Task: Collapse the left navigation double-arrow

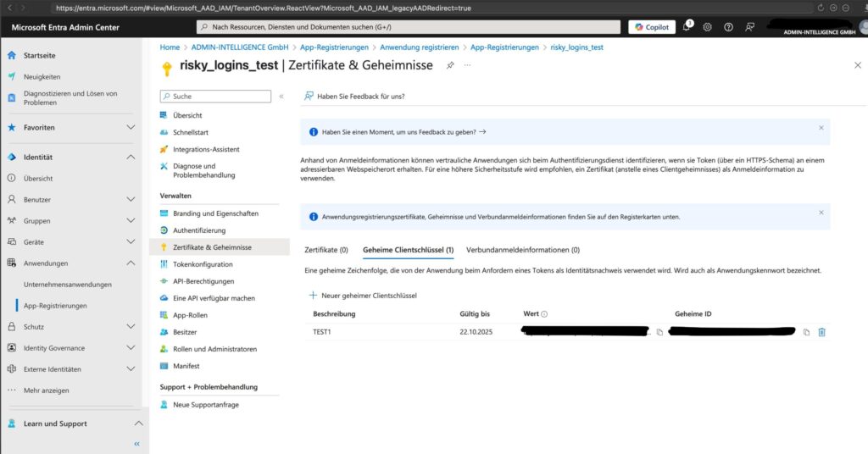Action: 136,444
